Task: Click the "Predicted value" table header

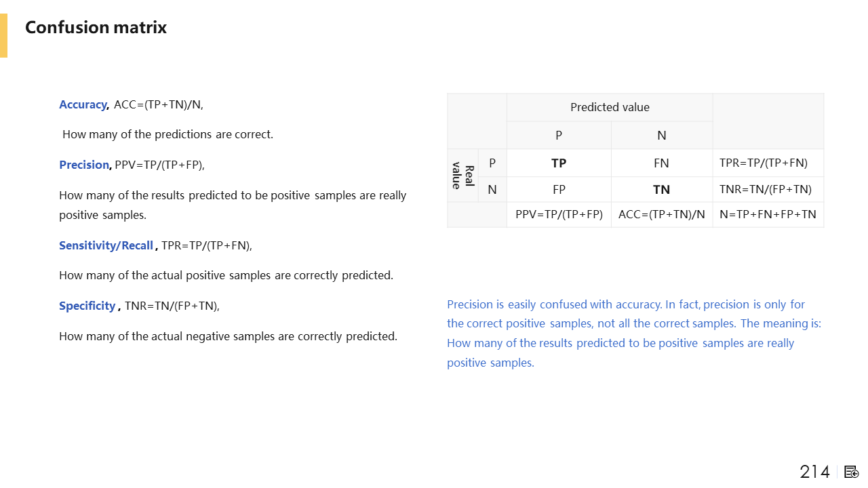Action: (610, 107)
